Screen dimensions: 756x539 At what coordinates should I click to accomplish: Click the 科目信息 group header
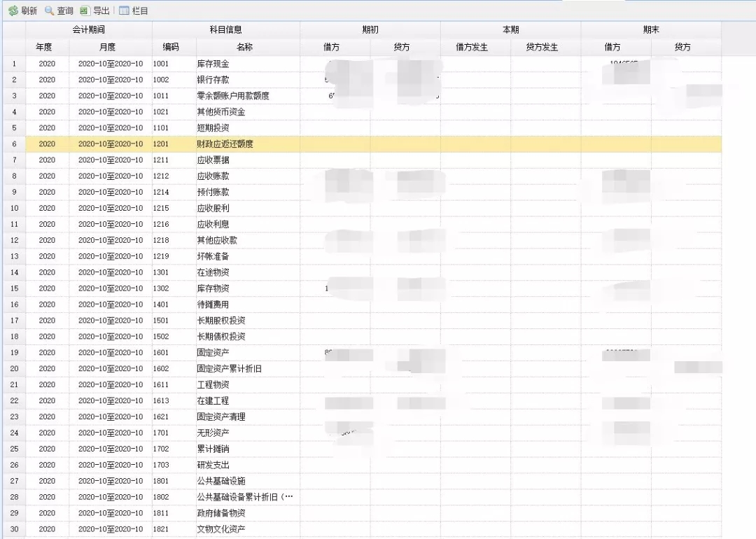coord(225,30)
